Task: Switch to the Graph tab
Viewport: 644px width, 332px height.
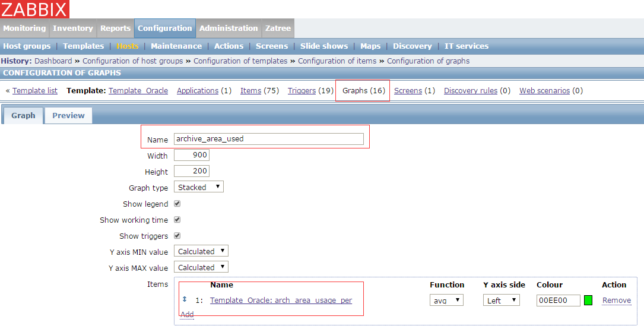Action: 23,115
